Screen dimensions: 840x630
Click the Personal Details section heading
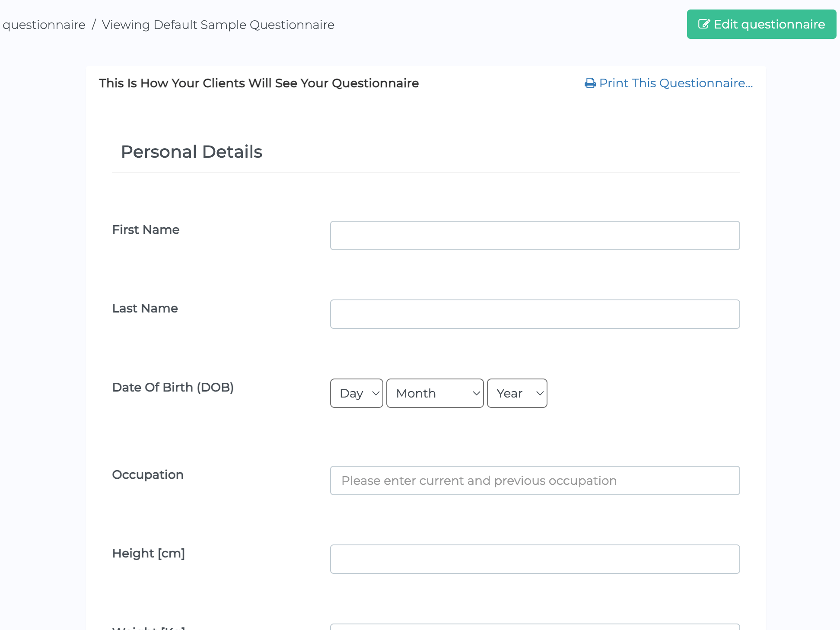coord(191,151)
